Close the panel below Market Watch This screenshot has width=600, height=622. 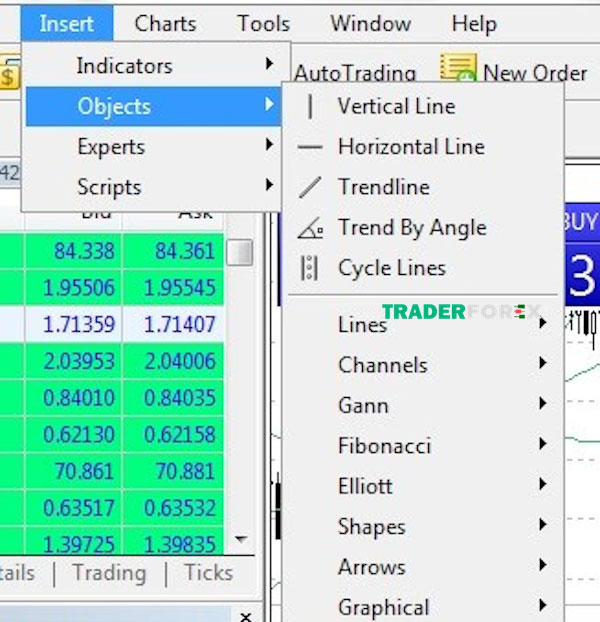click(x=246, y=617)
